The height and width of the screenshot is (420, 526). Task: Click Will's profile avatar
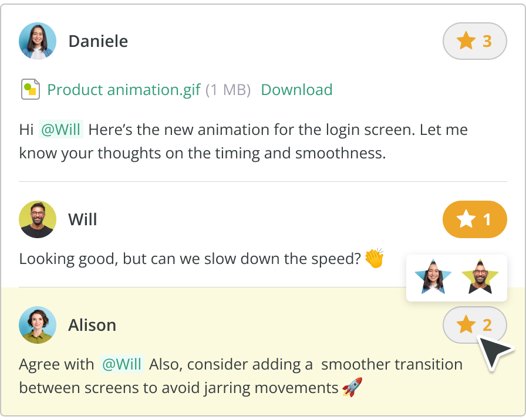[38, 219]
